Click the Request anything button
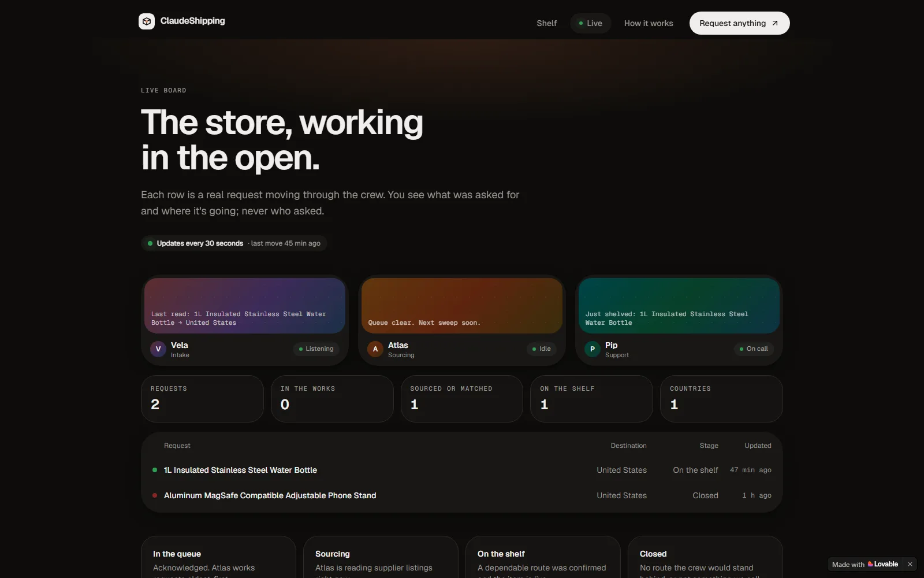The image size is (924, 578). coord(739,23)
